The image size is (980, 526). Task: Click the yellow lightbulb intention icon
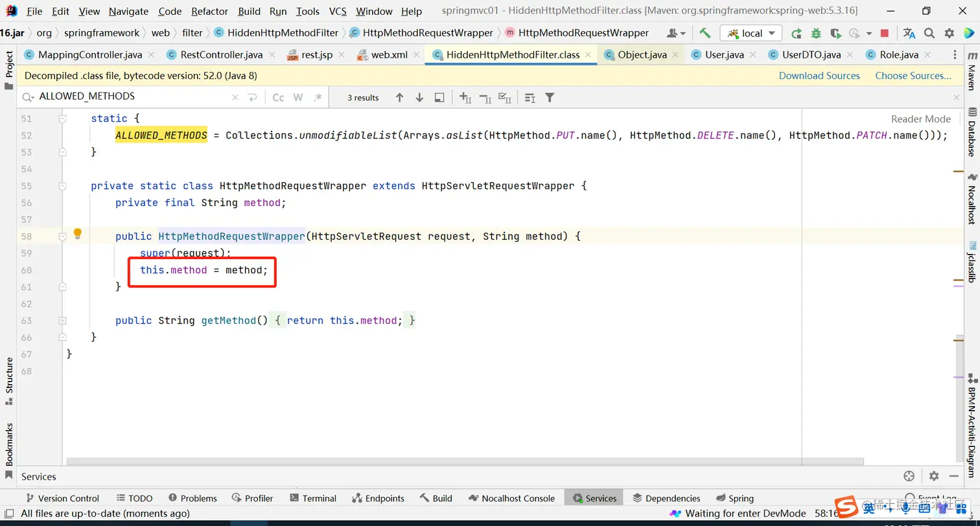coord(77,233)
